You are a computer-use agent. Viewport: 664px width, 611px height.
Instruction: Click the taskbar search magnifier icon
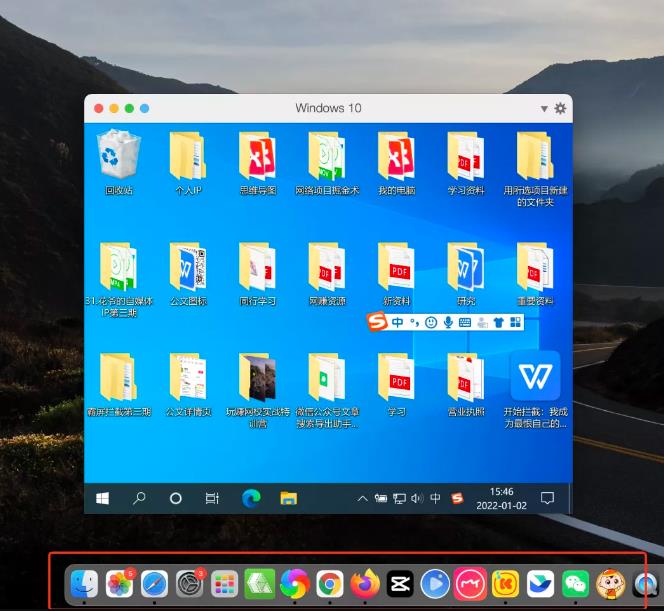coord(139,498)
